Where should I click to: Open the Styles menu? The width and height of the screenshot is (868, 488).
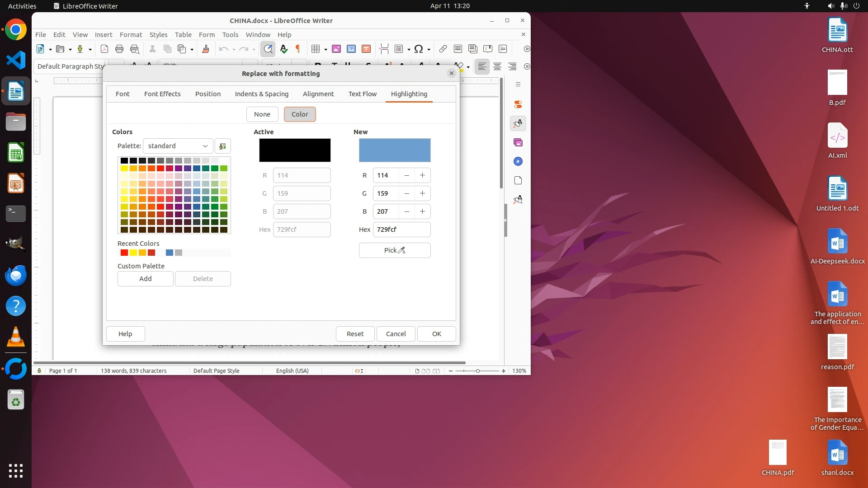(x=158, y=34)
